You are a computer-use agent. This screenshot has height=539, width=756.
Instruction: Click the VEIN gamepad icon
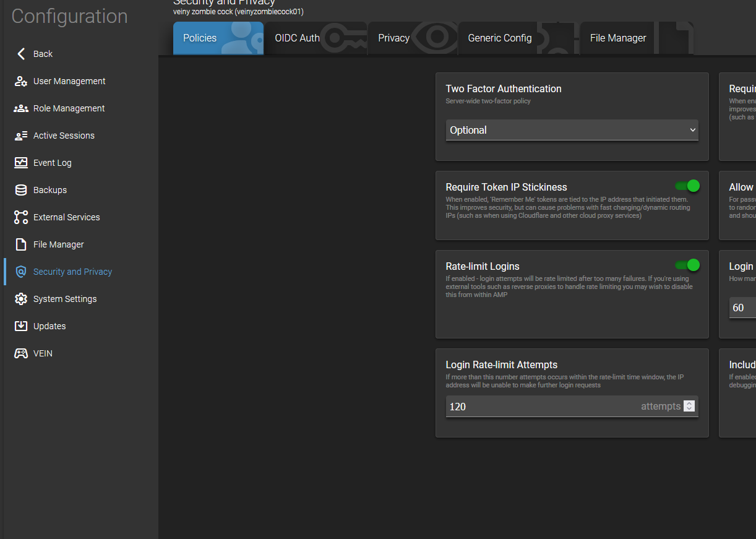click(21, 353)
